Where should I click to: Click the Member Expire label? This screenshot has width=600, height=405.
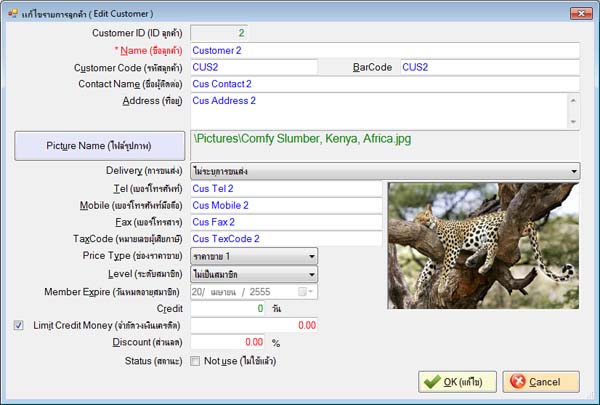pyautogui.click(x=112, y=292)
